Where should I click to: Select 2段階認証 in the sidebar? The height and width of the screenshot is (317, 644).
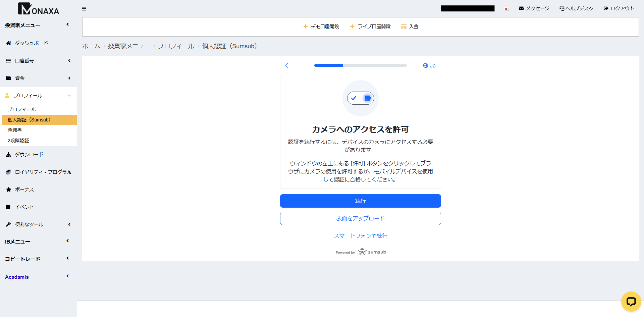pos(18,141)
